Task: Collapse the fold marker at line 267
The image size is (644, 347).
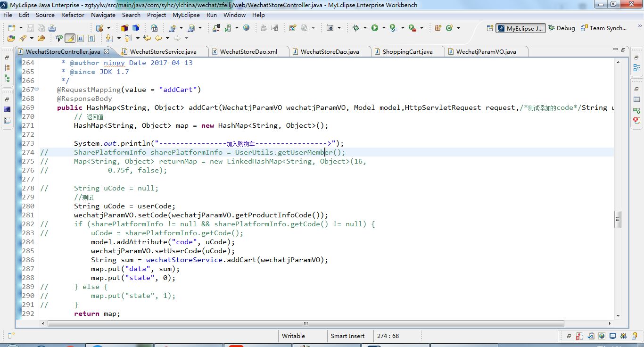Action: tap(37, 90)
